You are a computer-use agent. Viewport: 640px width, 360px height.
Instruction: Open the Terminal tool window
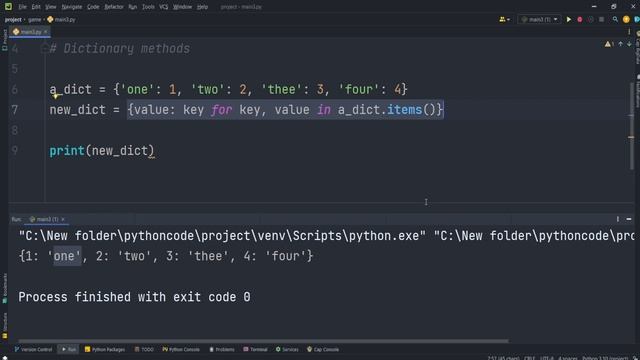tap(255, 349)
